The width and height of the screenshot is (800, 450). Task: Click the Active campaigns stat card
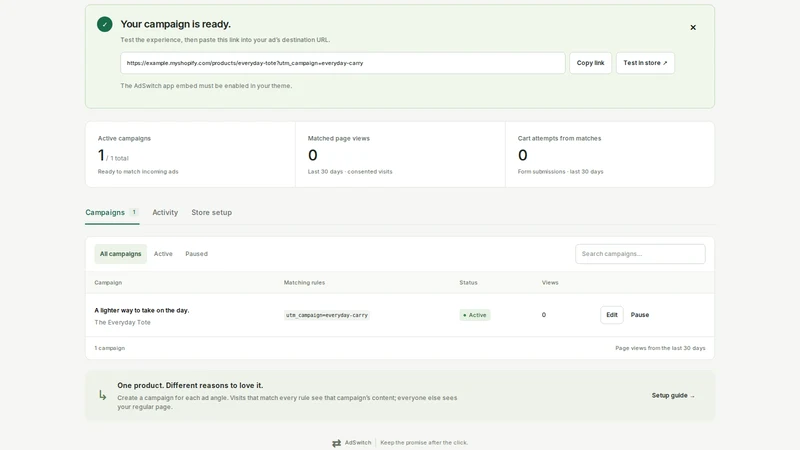(190, 154)
